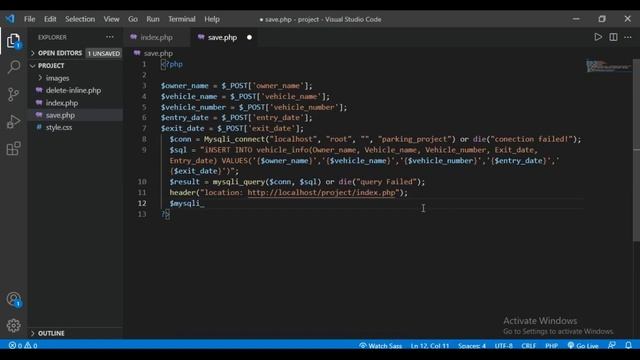The width and height of the screenshot is (640, 360).
Task: Open the Terminal menu
Action: [182, 19]
